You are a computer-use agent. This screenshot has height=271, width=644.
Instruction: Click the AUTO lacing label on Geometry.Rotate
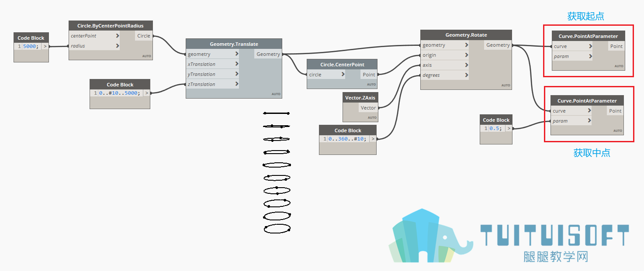click(x=506, y=85)
